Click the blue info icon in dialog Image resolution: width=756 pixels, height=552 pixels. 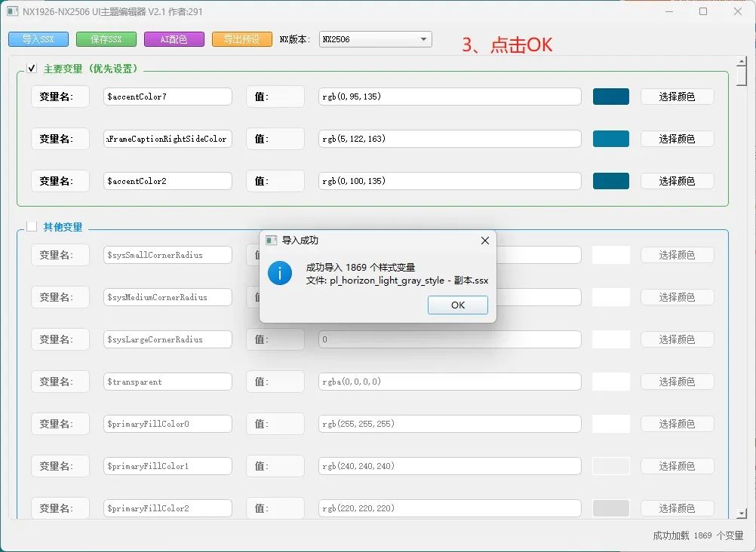tap(280, 273)
